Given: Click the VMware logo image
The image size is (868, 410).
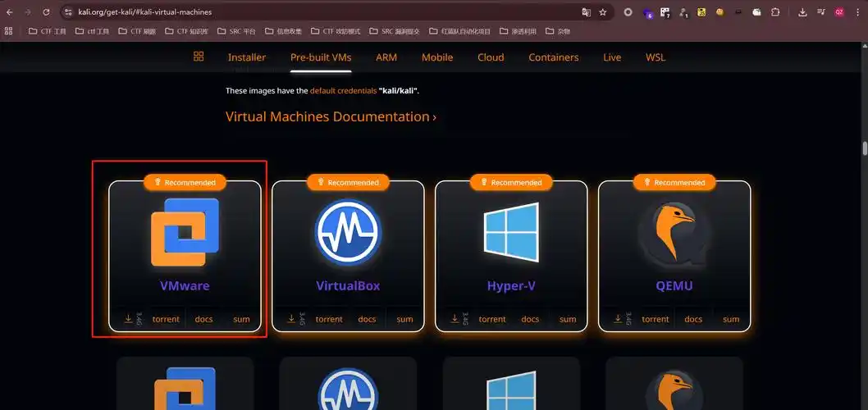Looking at the screenshot, I should [185, 232].
